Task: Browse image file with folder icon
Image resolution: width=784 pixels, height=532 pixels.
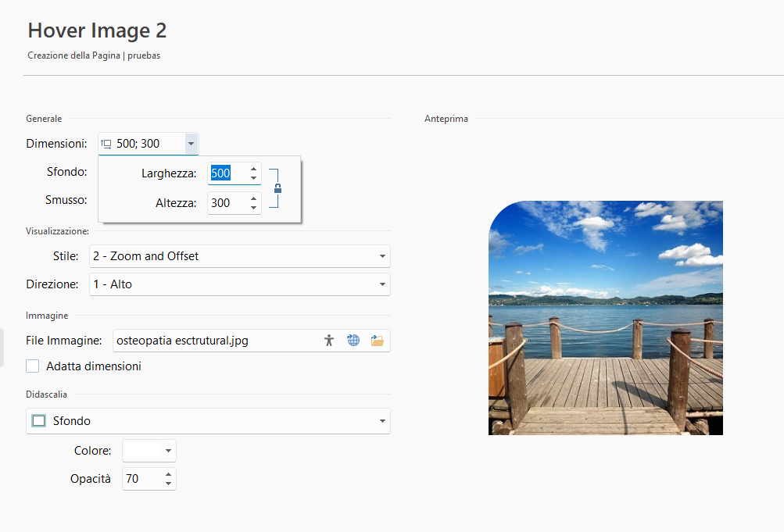Action: tap(378, 341)
